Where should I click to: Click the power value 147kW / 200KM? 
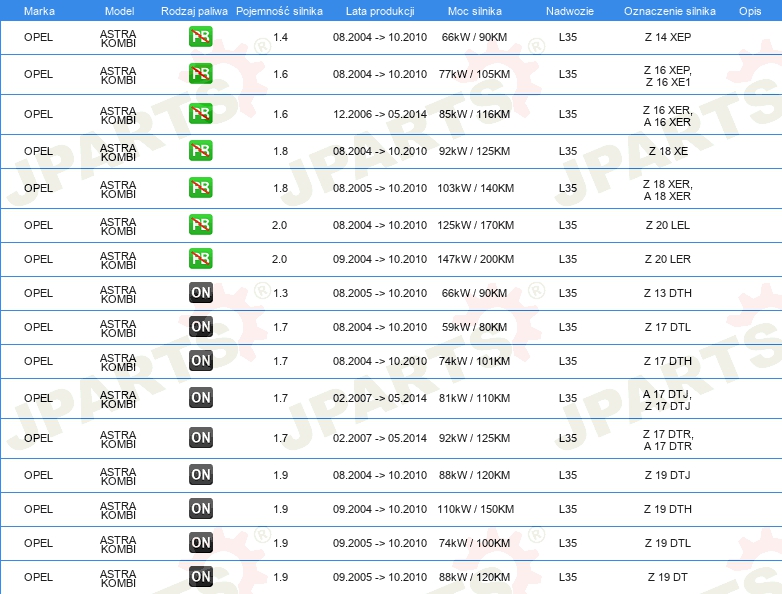click(475, 259)
